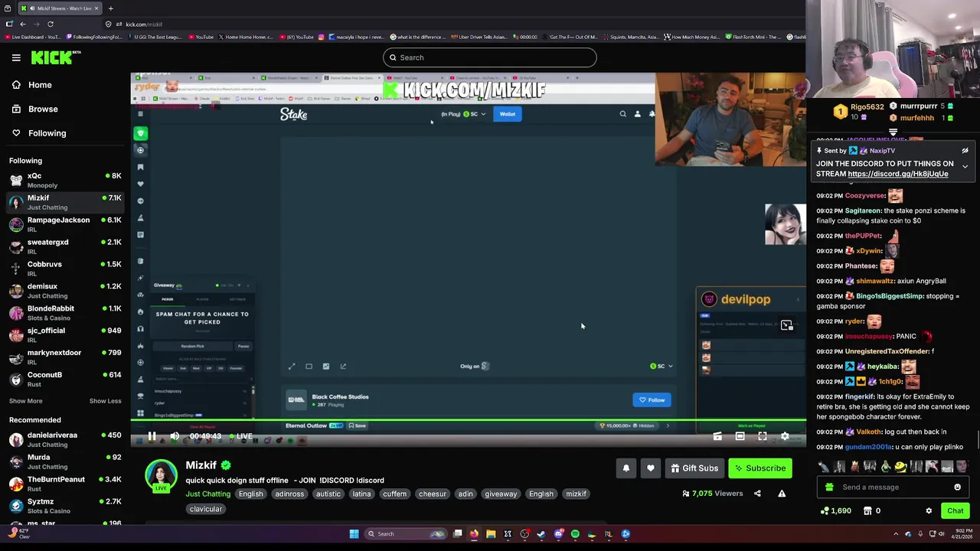
Task: Send message with the Chat button
Action: click(x=955, y=511)
